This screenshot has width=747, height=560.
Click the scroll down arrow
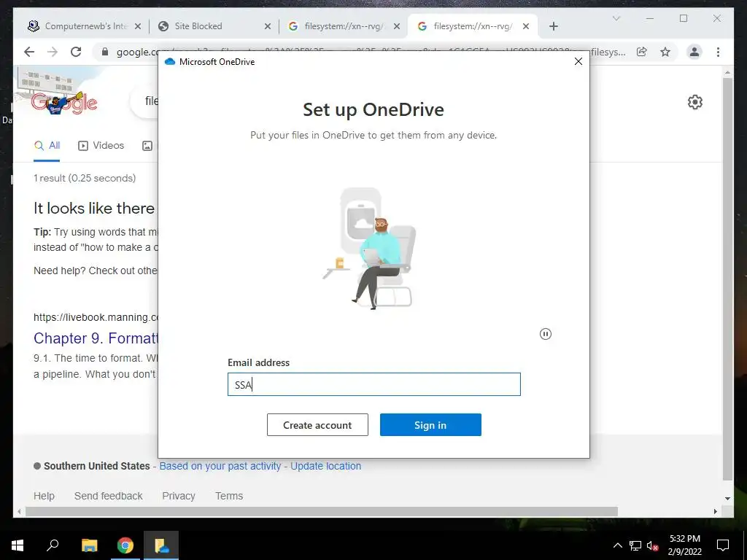(x=727, y=499)
